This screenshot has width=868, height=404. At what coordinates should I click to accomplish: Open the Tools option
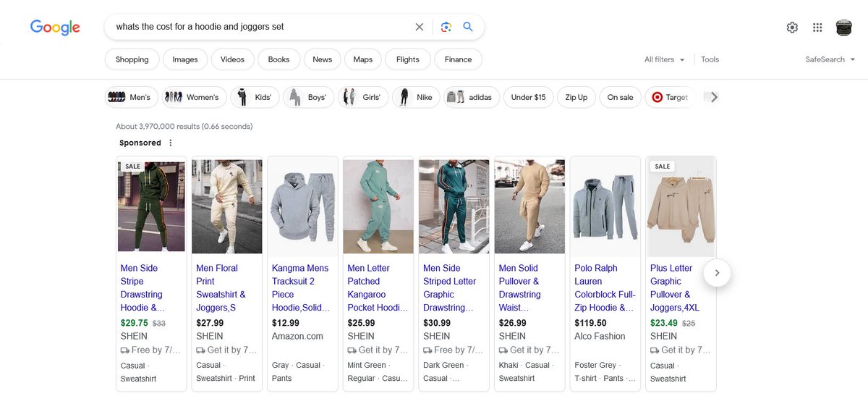(x=710, y=59)
